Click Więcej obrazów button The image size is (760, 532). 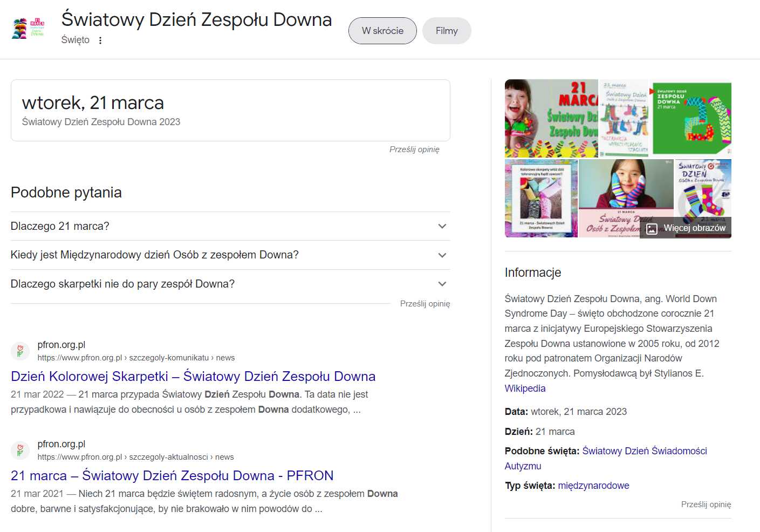pos(686,228)
